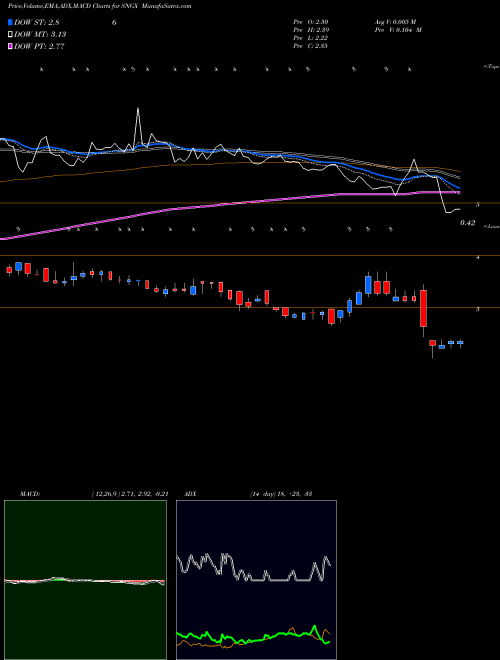The width and height of the screenshot is (500, 660).
Task: Open the dark blue ADX indicator chart
Action: coord(256,580)
